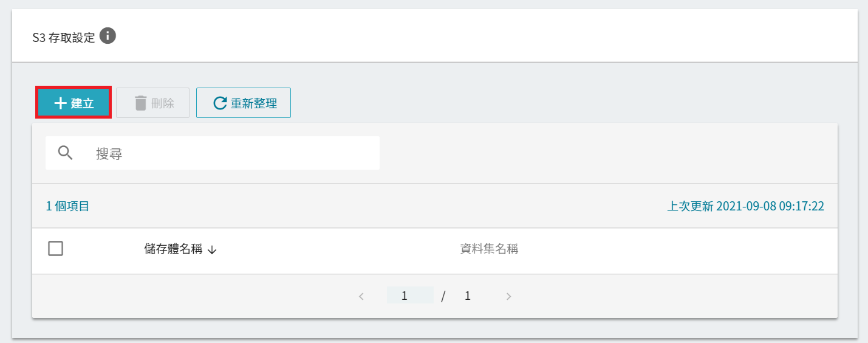This screenshot has width=868, height=343.
Task: Go to the previous page with the left chevron
Action: pos(361,297)
